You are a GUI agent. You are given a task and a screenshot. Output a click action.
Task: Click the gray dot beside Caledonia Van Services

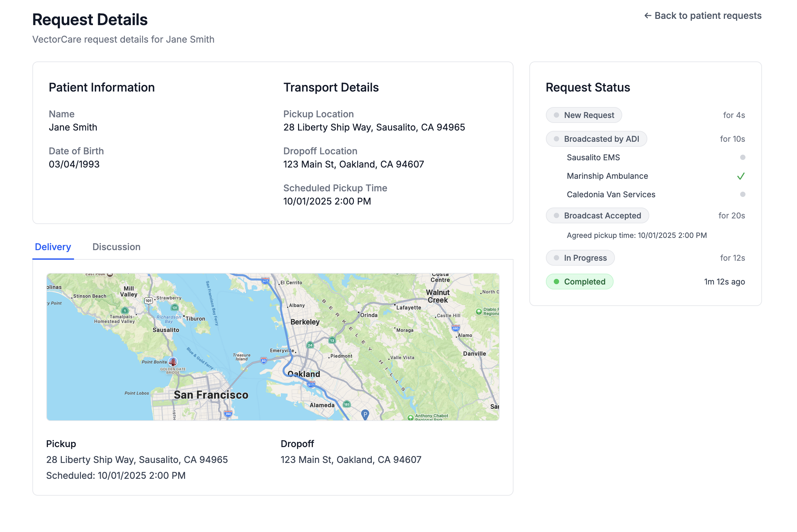click(x=742, y=194)
